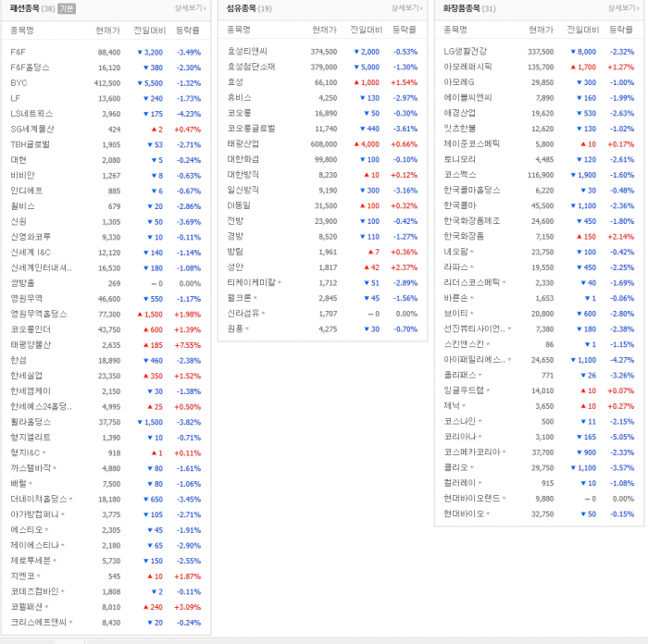The image size is (648, 644).
Task: Click 등락률 column header in 화장품종목 table
Action: 621,30
